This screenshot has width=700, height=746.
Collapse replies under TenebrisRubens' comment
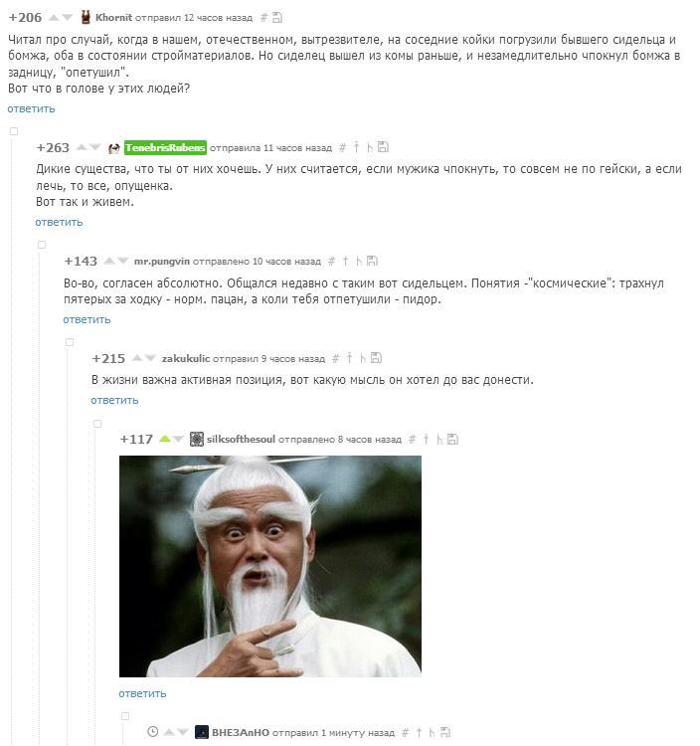[42, 245]
